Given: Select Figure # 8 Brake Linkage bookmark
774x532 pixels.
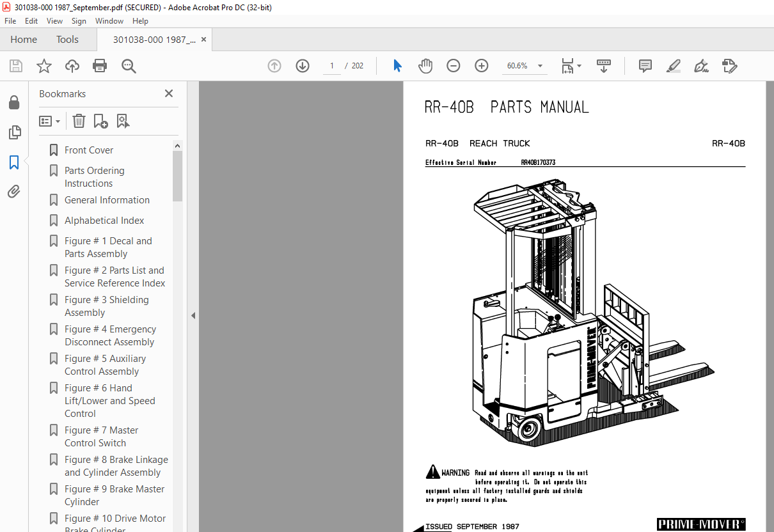Looking at the screenshot, I should coord(116,466).
